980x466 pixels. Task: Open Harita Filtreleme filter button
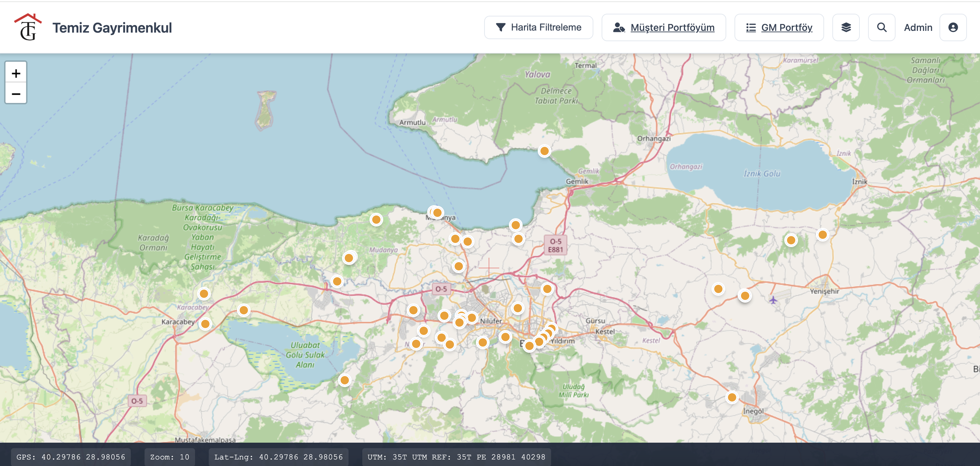pyautogui.click(x=538, y=27)
